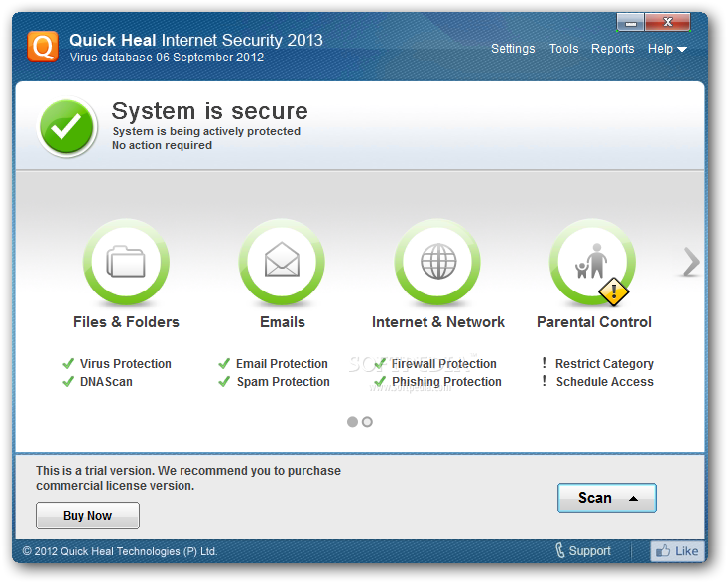The image size is (728, 583).
Task: Open Phishing Protection settings
Action: (446, 382)
